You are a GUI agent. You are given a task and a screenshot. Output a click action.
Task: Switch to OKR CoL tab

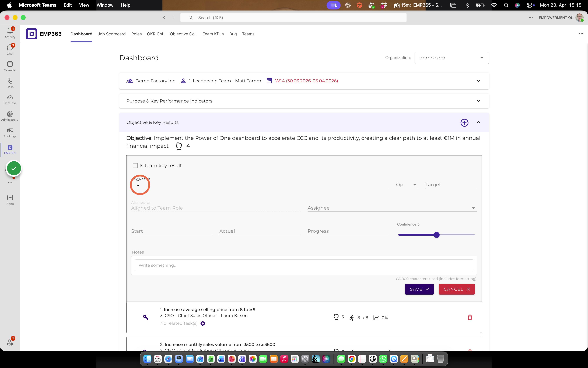[156, 34]
